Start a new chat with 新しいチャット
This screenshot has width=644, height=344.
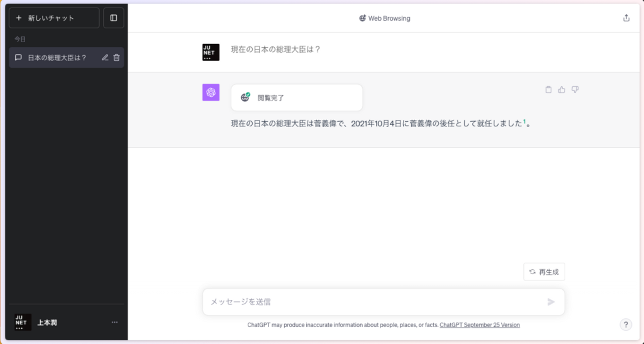(54, 18)
